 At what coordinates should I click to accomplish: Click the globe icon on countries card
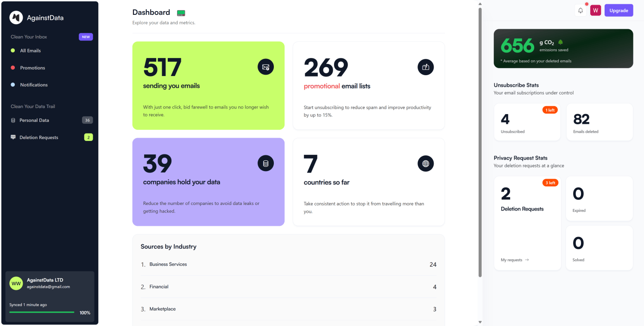click(x=425, y=163)
